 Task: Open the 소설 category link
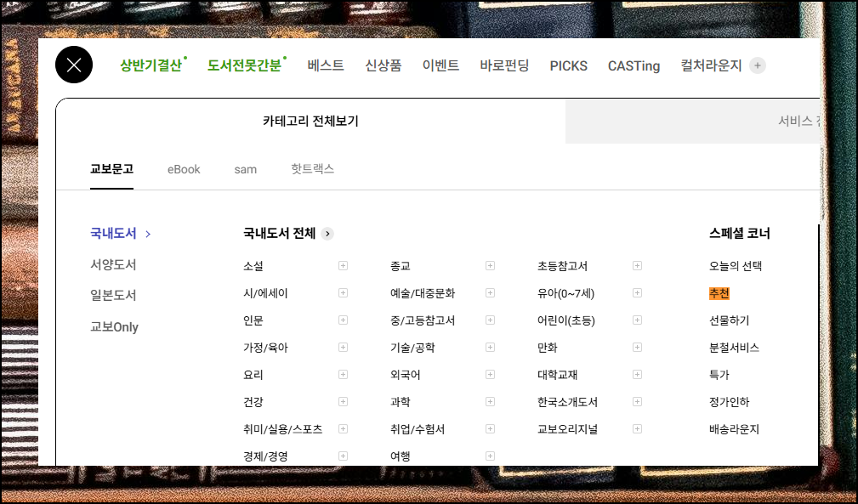point(253,266)
